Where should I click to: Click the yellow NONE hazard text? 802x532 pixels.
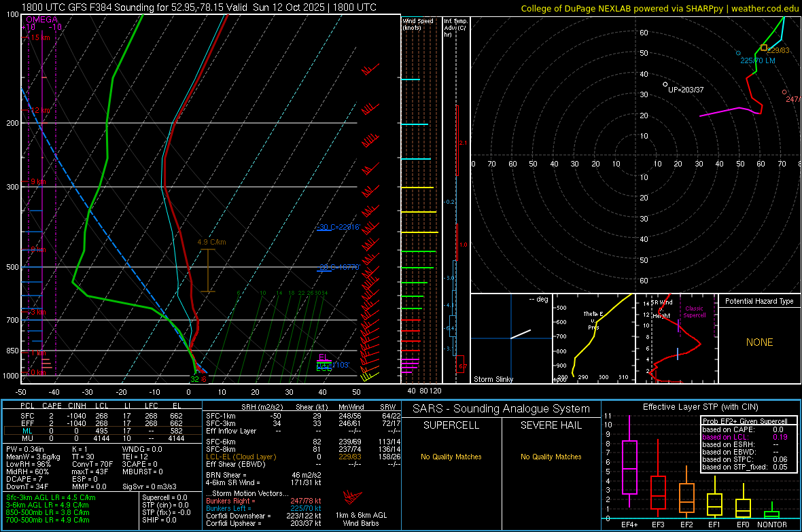tap(759, 342)
